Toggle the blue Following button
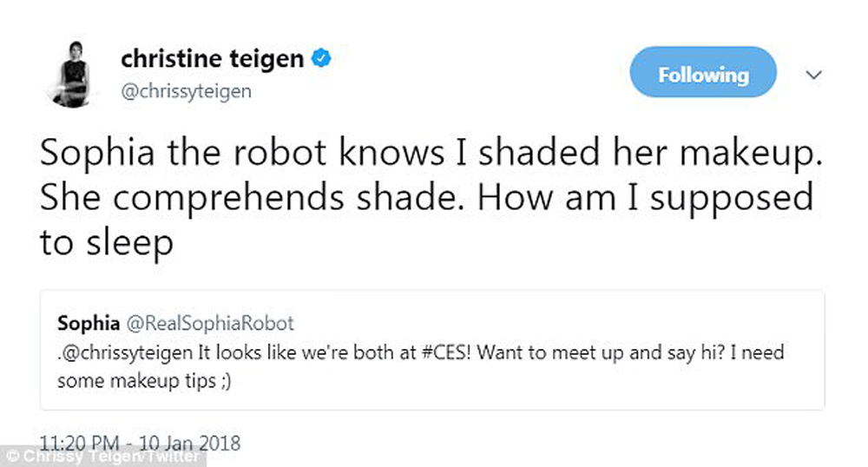 [703, 76]
